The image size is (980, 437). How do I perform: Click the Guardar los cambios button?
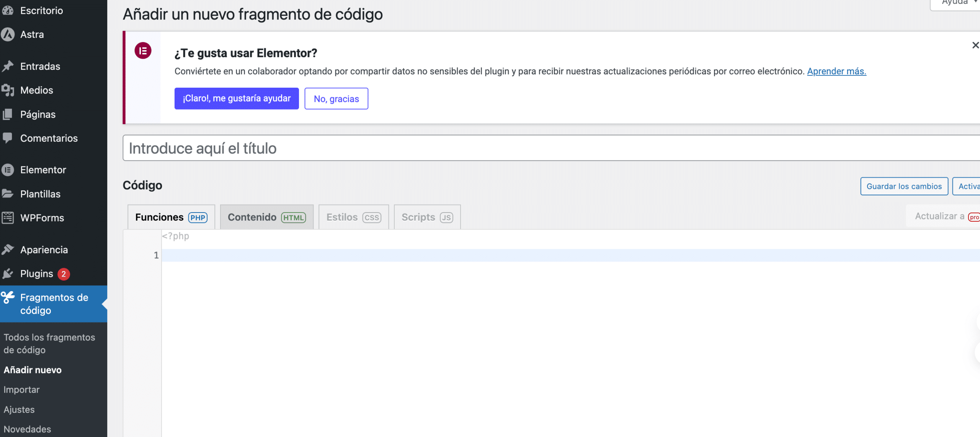904,186
